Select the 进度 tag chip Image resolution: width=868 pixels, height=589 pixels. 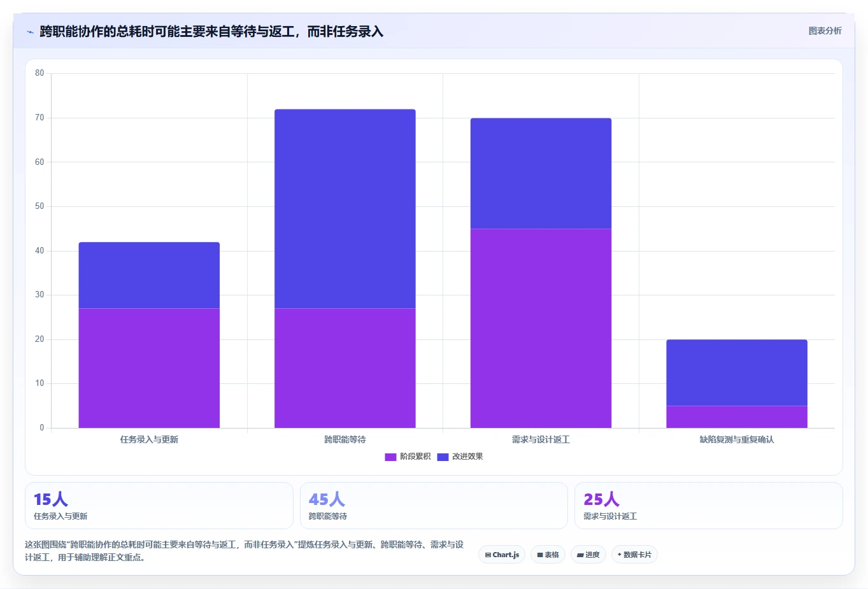[588, 555]
